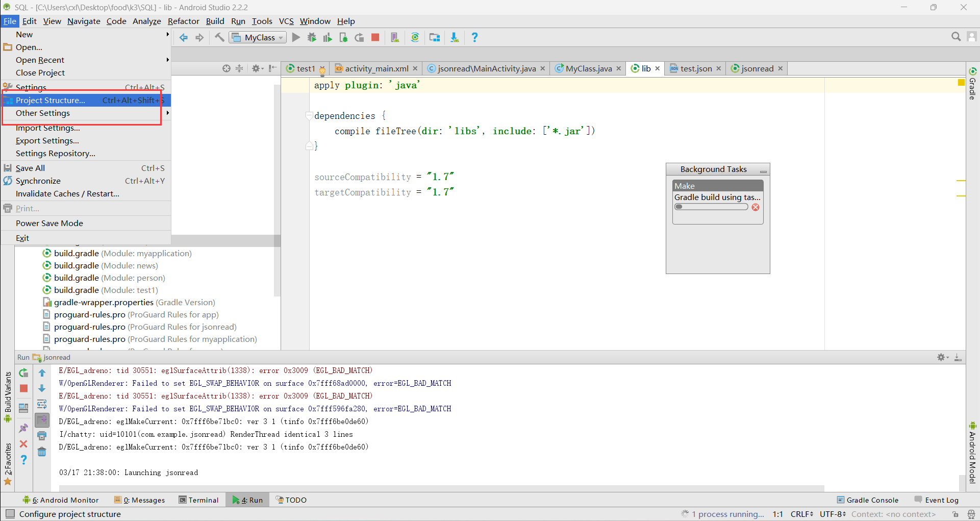Choose Invalidate Caches / Restart...
Viewport: 980px width, 521px height.
86,193
